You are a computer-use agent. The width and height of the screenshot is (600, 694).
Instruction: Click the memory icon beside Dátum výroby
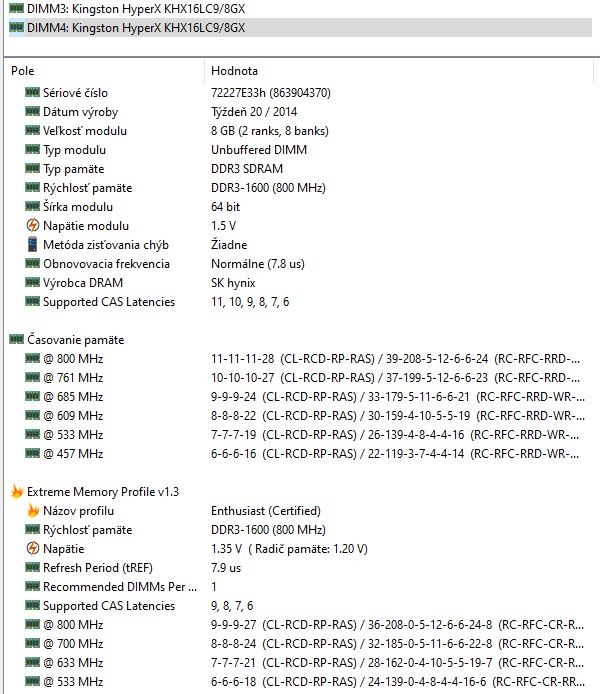pyautogui.click(x=32, y=111)
